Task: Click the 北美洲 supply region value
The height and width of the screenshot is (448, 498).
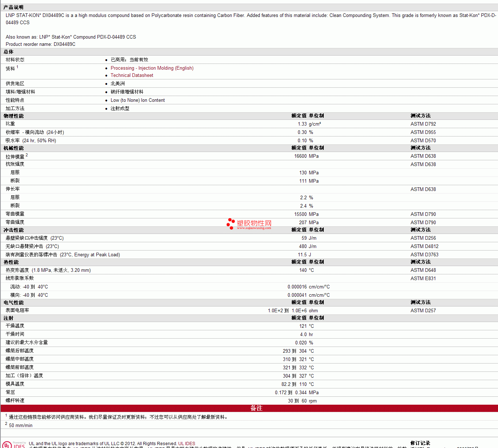Action: point(118,84)
